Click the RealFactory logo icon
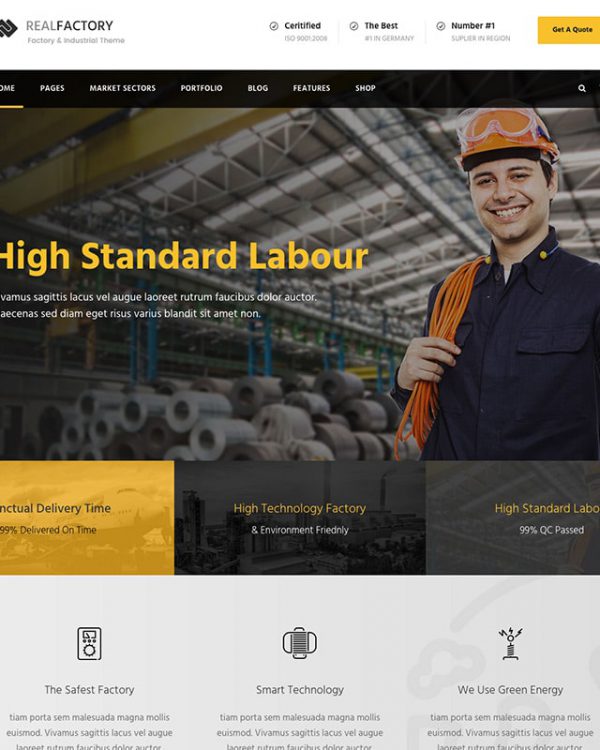The height and width of the screenshot is (750, 600). coord(8,29)
